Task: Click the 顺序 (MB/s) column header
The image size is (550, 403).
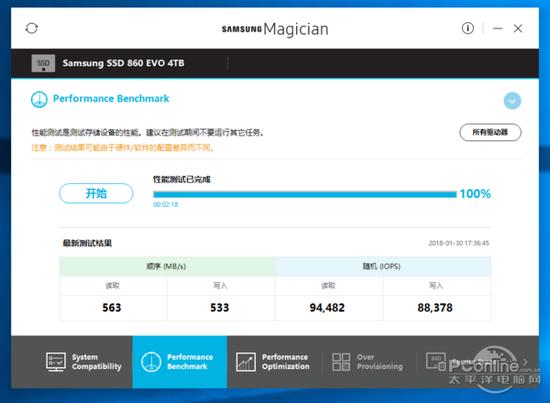Action: (x=166, y=266)
